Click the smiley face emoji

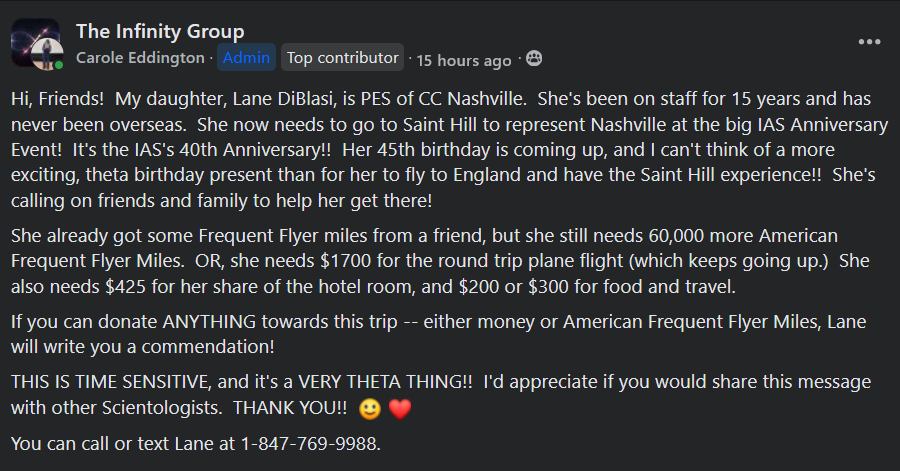click(370, 409)
